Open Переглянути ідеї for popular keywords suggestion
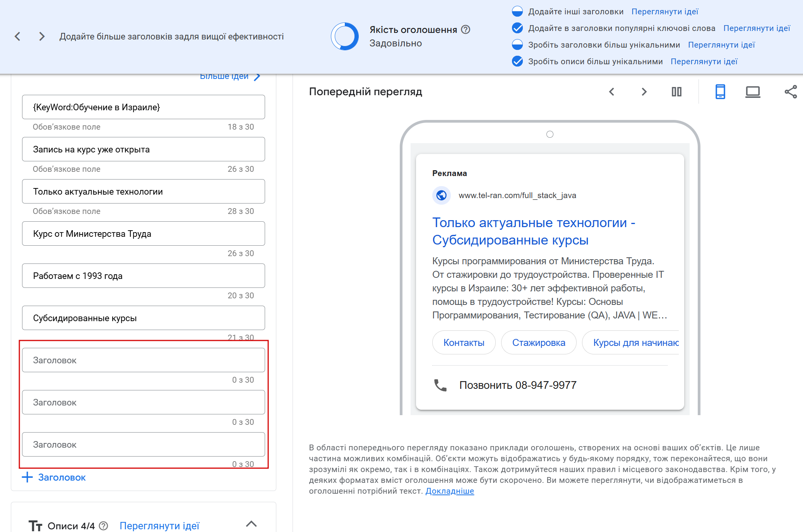This screenshot has width=803, height=532. 757,28
